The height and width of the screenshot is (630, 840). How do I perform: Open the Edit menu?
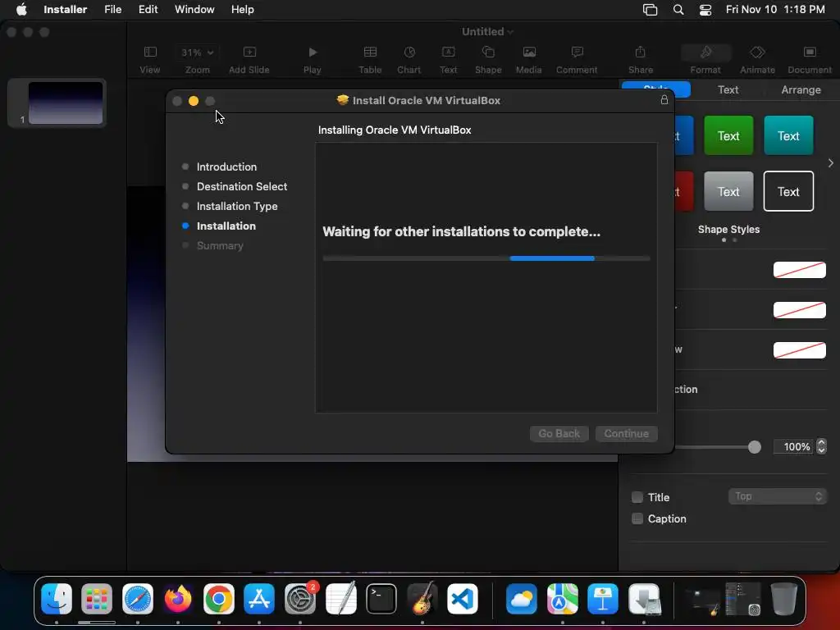click(x=148, y=10)
